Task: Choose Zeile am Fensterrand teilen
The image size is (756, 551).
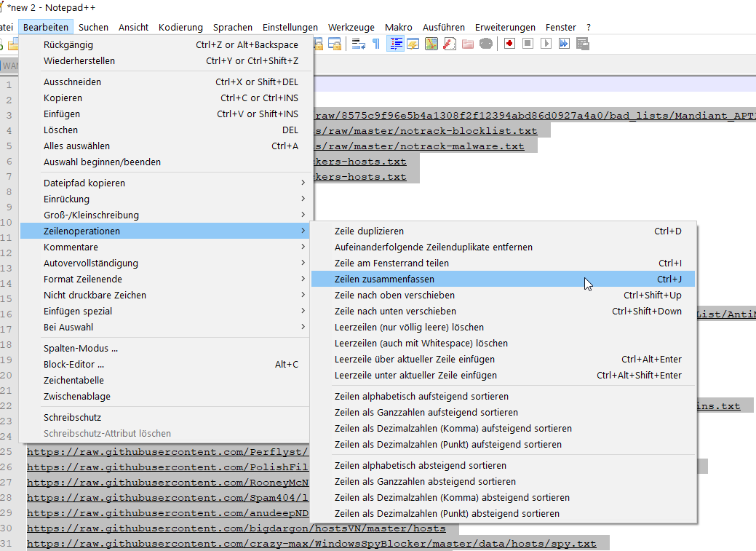Action: (x=503, y=263)
